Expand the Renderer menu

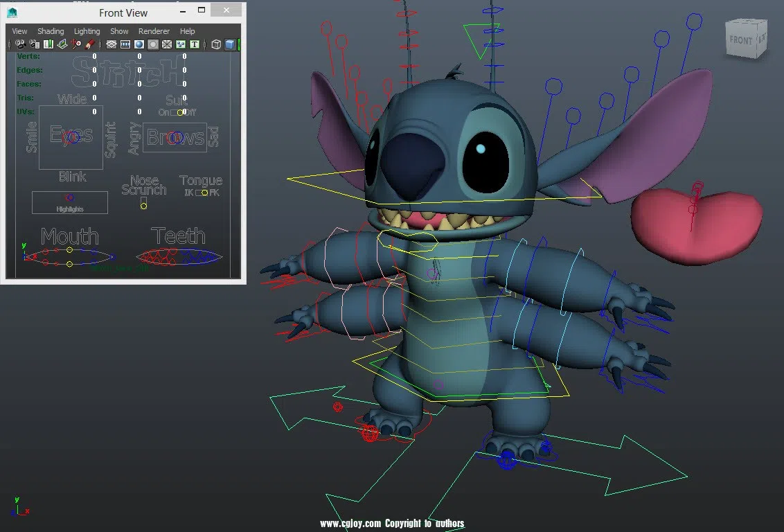[154, 31]
